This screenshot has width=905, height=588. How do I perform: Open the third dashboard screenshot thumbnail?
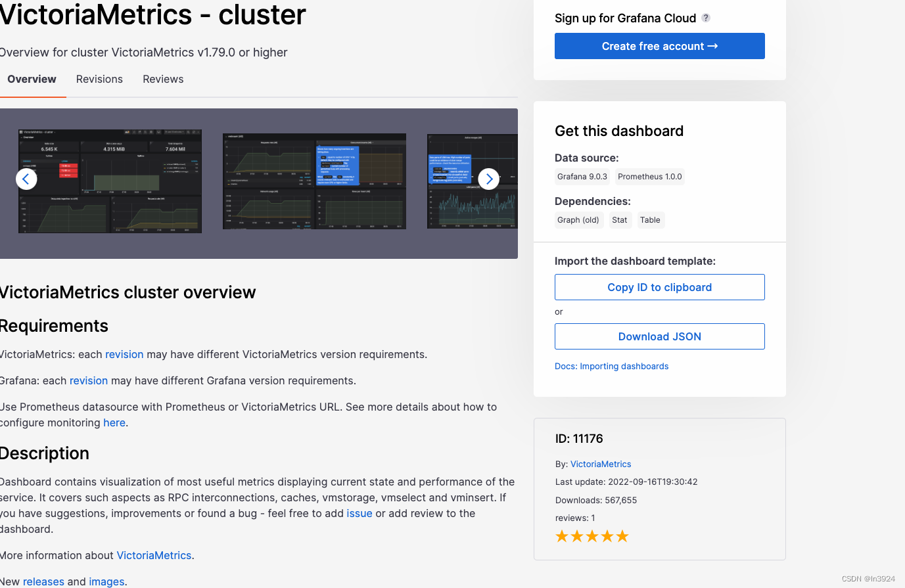coord(473,181)
